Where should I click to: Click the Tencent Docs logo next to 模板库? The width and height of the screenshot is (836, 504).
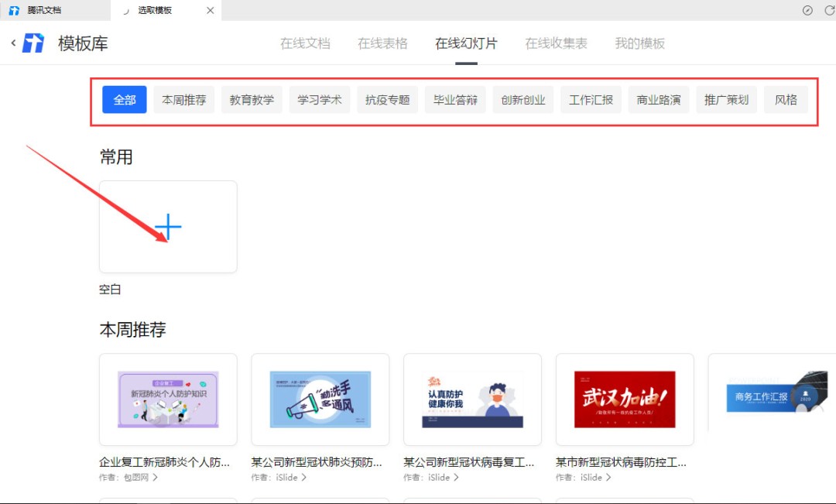tap(33, 44)
